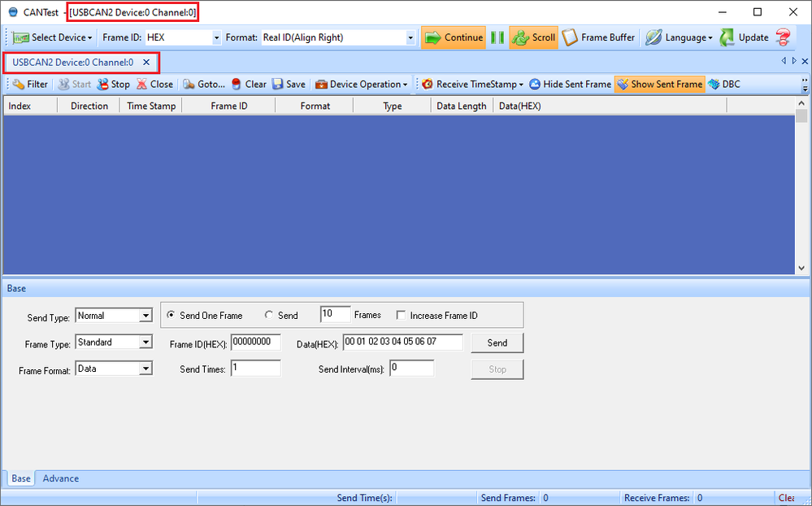This screenshot has width=812, height=506.
Task: Click the tab scroll left arrow
Action: (784, 61)
